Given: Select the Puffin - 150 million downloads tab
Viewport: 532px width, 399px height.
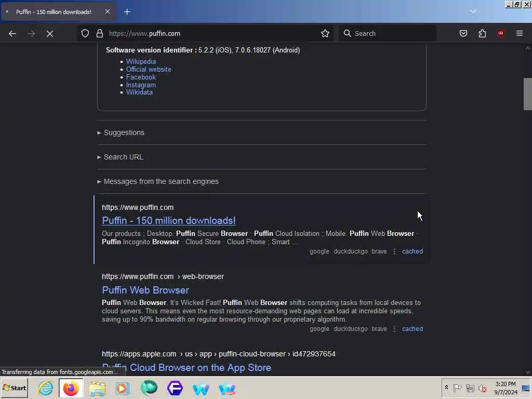Looking at the screenshot, I should (x=58, y=12).
